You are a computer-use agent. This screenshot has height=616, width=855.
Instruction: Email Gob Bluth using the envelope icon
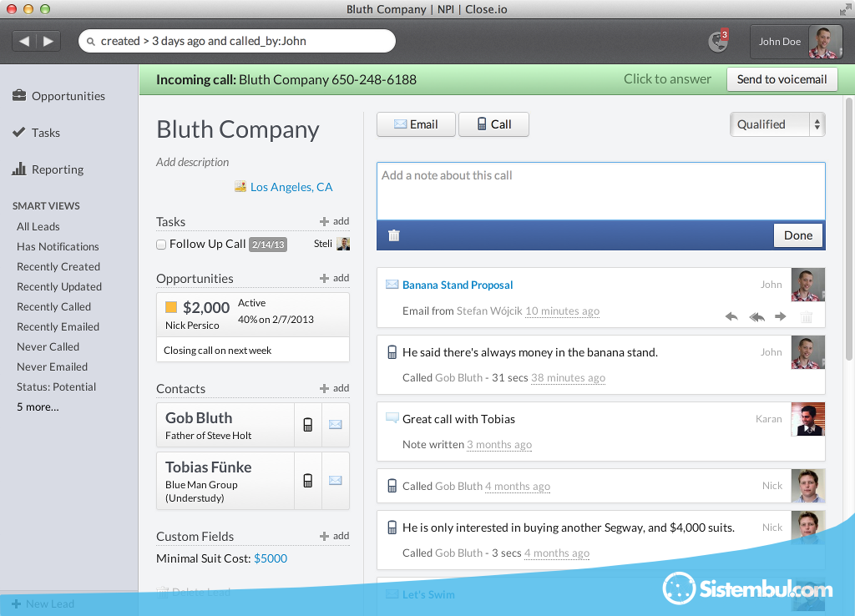point(336,425)
